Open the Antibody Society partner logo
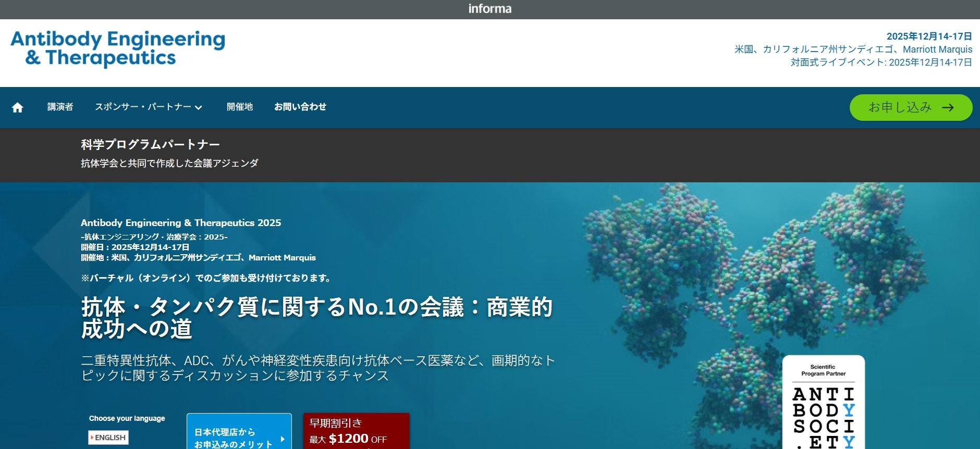Screen dimensions: 980x449 [824, 402]
